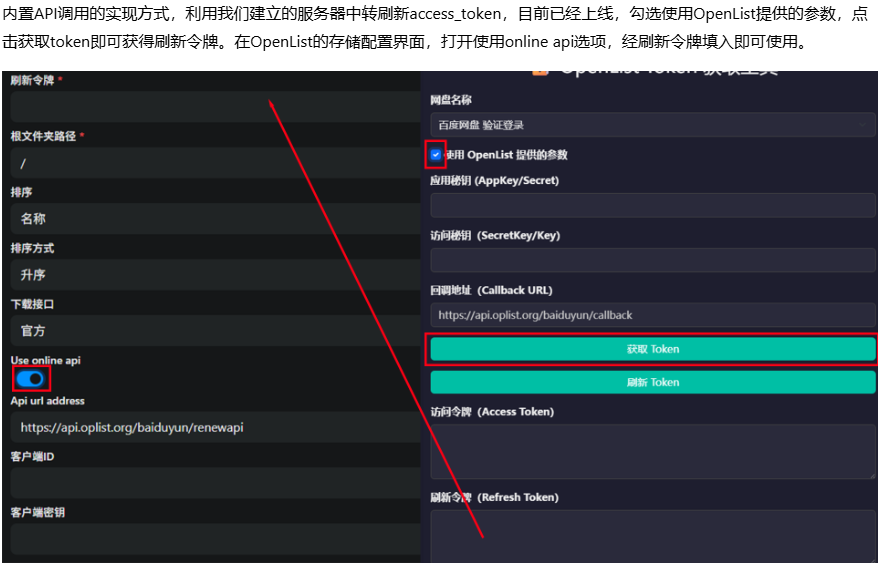Image resolution: width=885 pixels, height=569 pixels.
Task: Uncheck 使用 OpenList 提供的参数 checkbox
Action: click(x=436, y=155)
